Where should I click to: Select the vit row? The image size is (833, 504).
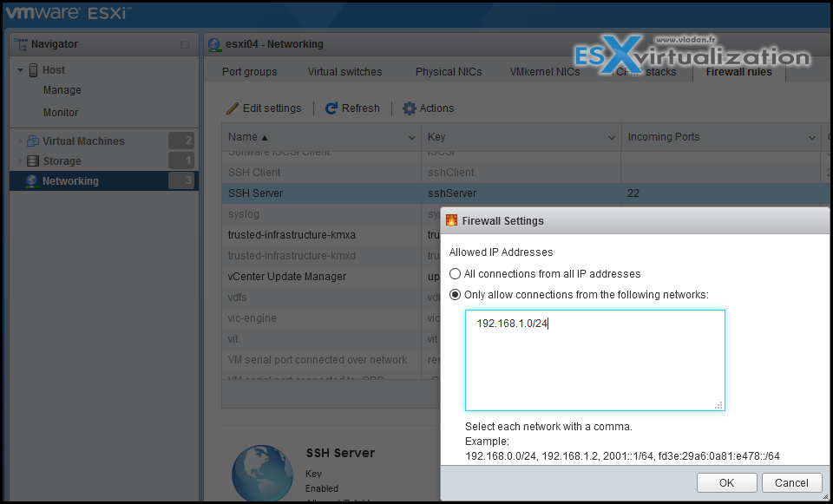point(331,339)
